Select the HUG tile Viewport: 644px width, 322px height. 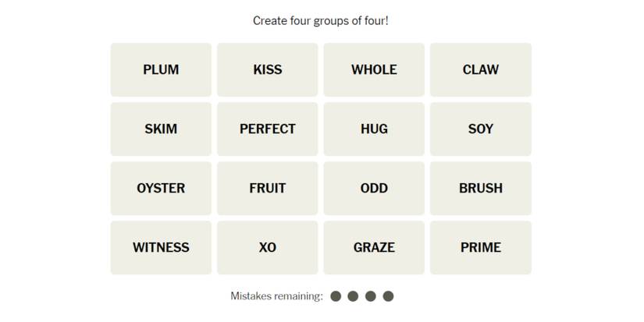pyautogui.click(x=374, y=129)
